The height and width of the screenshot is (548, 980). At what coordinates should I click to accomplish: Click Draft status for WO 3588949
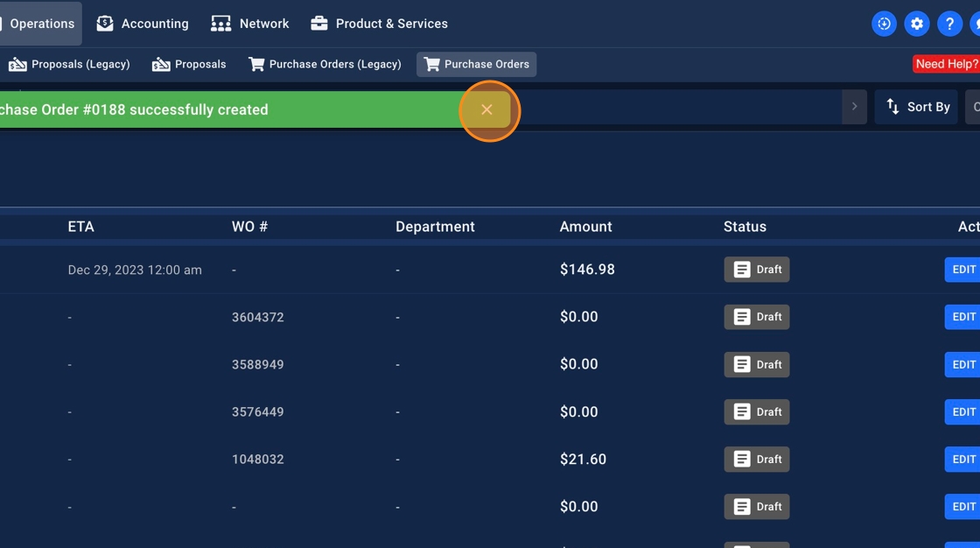[756, 365]
